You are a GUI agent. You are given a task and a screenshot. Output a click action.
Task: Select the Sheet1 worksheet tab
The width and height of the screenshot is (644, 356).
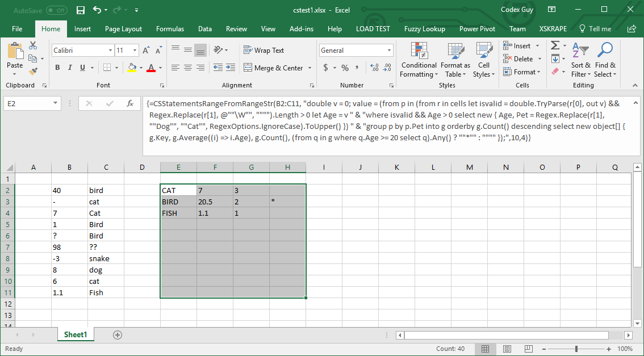pos(75,335)
